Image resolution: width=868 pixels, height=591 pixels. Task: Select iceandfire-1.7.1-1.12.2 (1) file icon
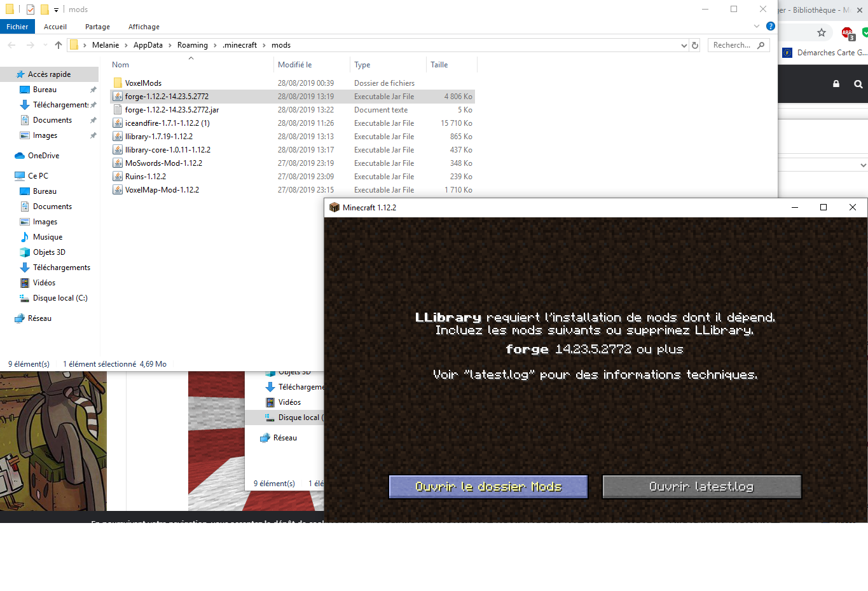[118, 123]
